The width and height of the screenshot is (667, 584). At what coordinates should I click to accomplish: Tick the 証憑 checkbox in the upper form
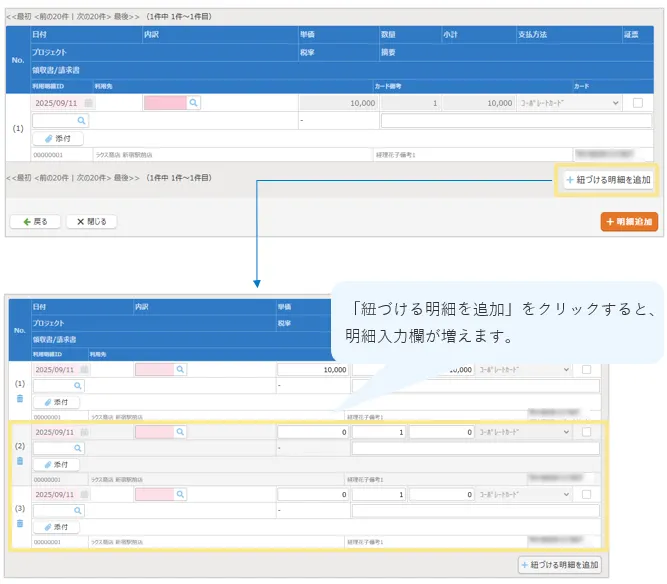[x=637, y=103]
